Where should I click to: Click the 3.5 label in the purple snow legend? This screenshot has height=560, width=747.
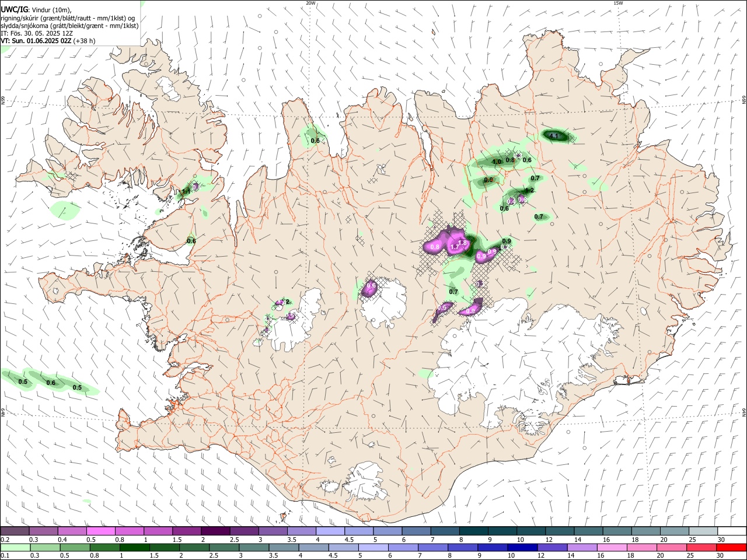291,540
